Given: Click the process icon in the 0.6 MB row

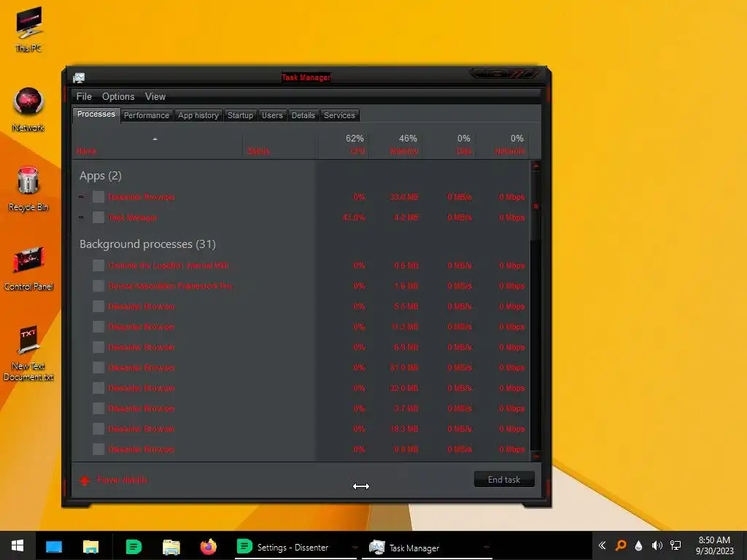Looking at the screenshot, I should 98,265.
